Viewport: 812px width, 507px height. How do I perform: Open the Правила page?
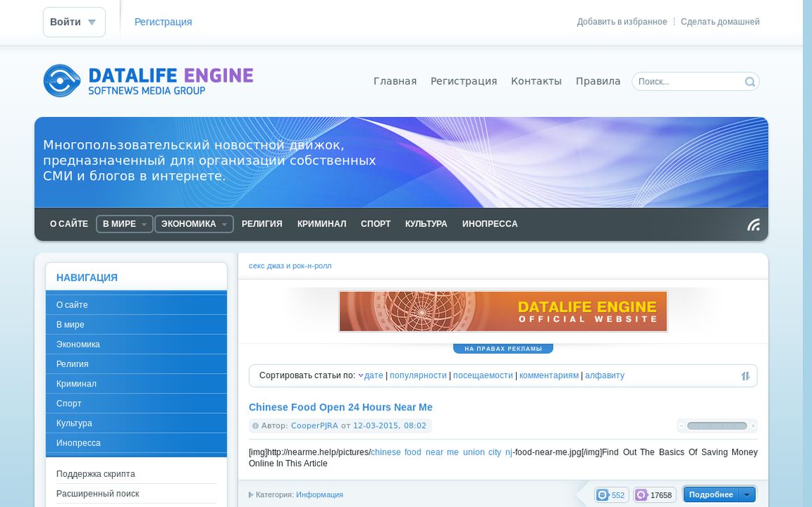(598, 81)
